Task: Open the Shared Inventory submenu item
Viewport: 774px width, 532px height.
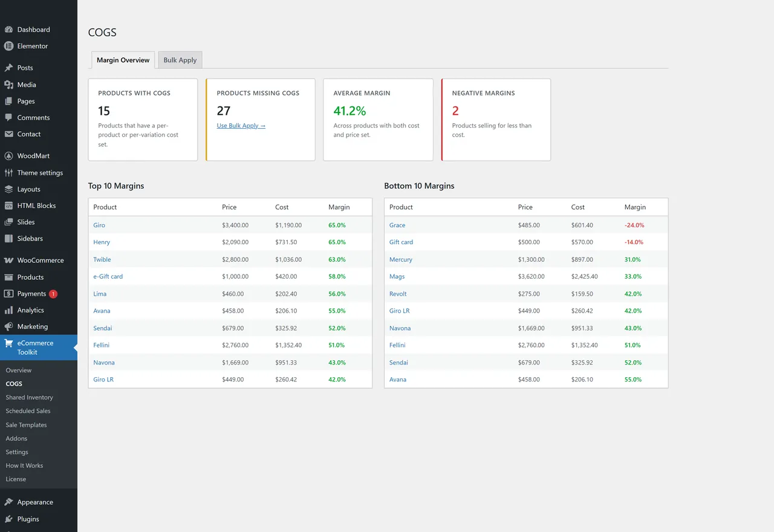Action: 30,398
